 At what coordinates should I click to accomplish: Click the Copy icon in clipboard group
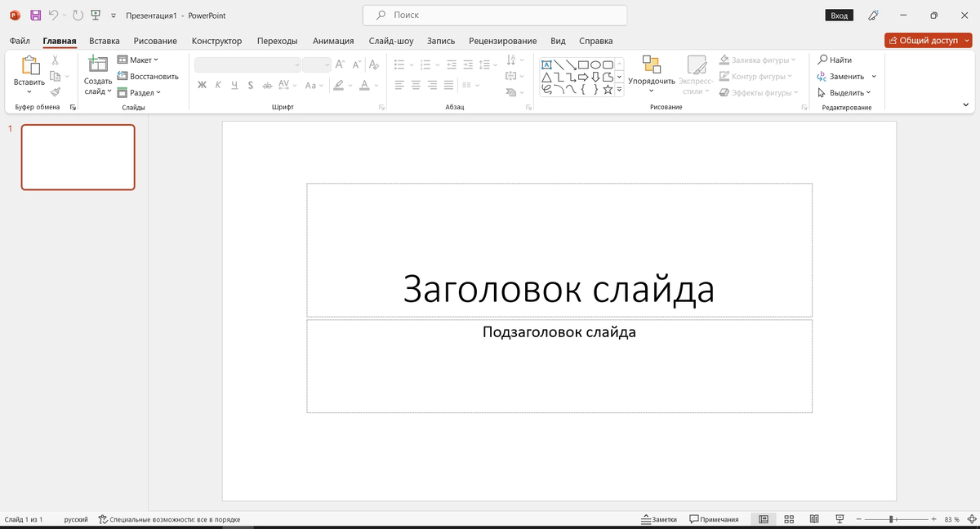(x=56, y=76)
